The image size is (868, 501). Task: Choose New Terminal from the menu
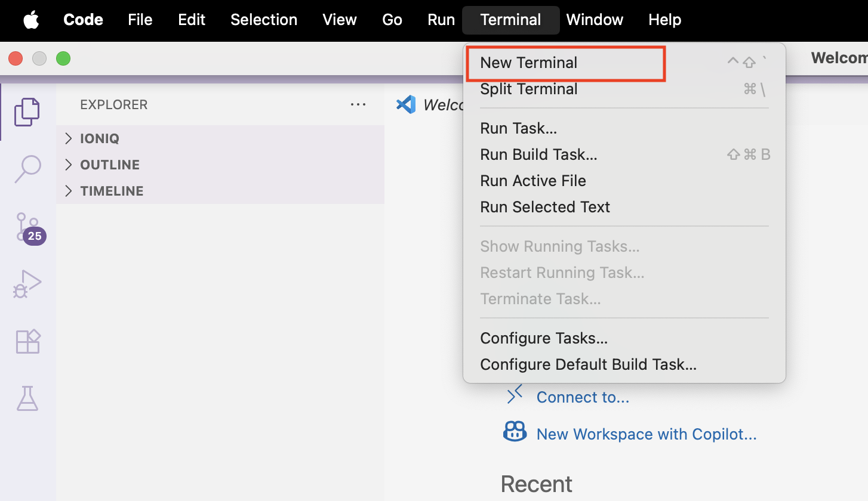click(624, 63)
